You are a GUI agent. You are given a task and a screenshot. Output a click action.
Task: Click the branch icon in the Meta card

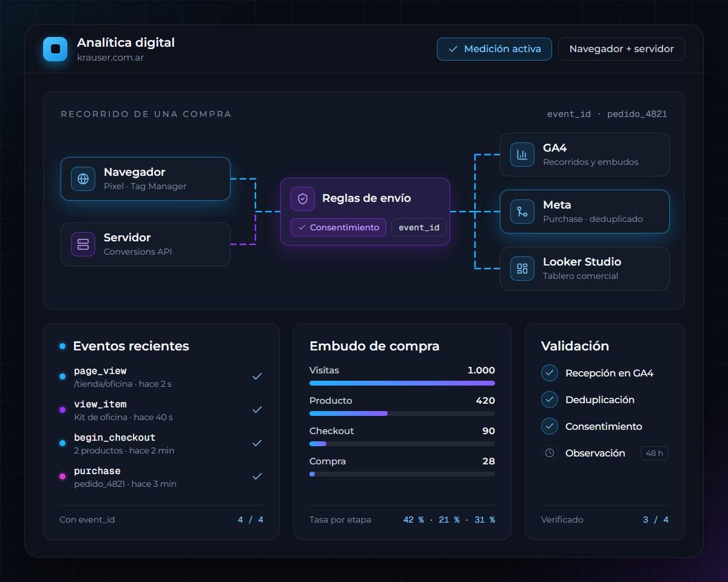522,212
